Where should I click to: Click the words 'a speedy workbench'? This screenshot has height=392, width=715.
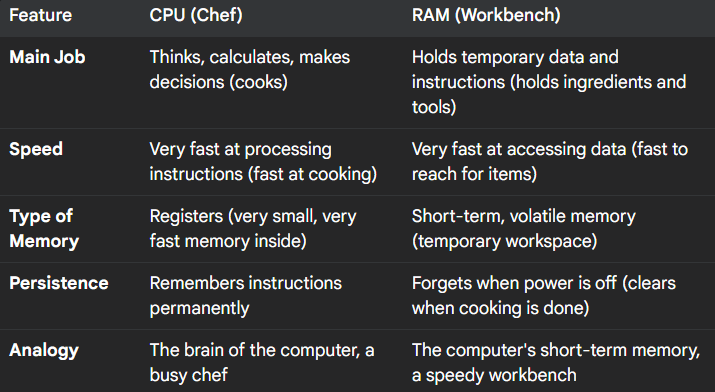coord(494,376)
